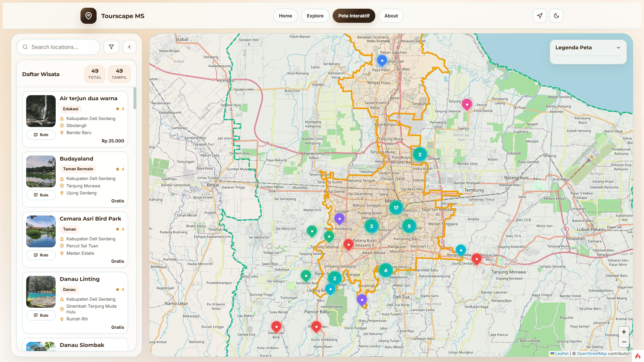Open the Danau Linting thumbnail image
Image resolution: width=644 pixels, height=362 pixels.
41,292
